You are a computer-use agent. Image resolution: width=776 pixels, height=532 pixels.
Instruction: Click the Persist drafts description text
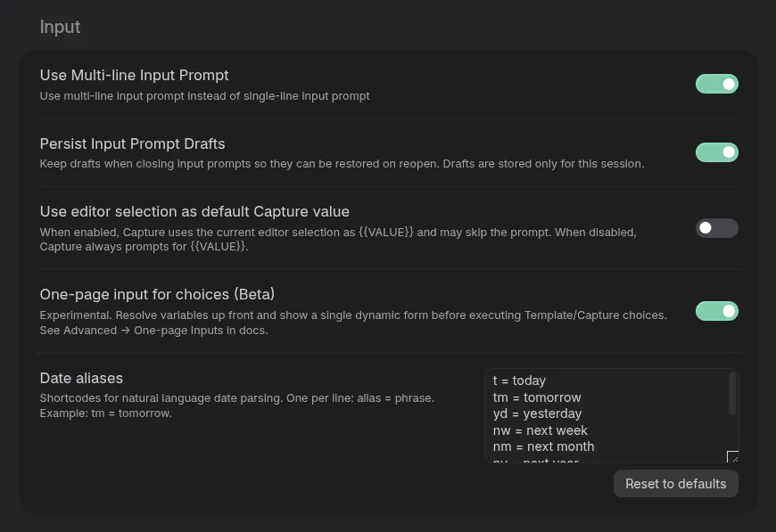[x=339, y=163]
